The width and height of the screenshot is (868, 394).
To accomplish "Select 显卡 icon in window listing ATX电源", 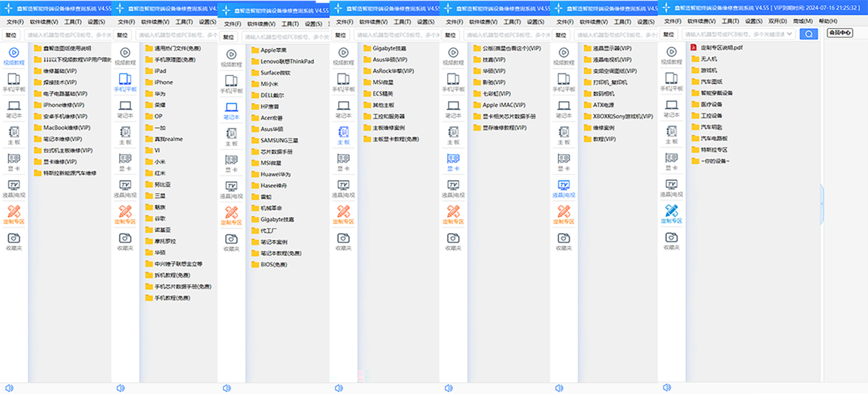I will [x=564, y=158].
